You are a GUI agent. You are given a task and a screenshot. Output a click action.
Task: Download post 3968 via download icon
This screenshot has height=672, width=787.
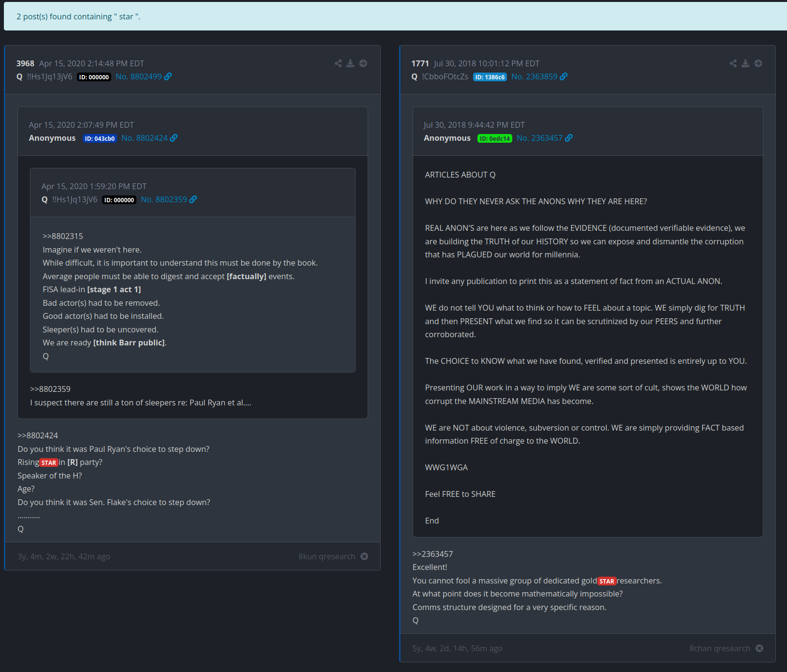tap(350, 63)
